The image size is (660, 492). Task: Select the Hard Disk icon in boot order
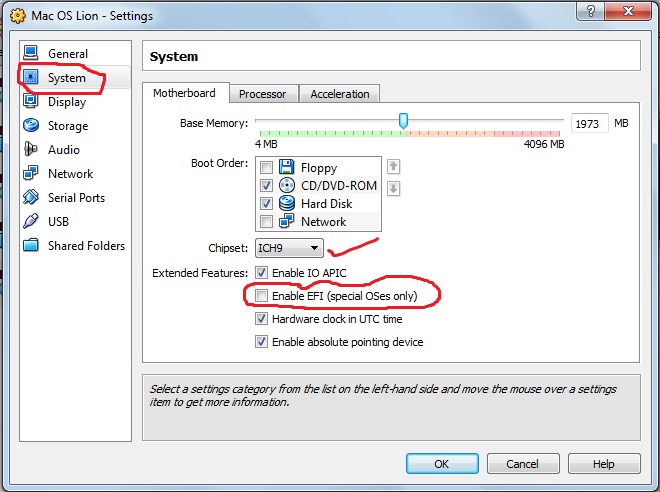pos(287,203)
